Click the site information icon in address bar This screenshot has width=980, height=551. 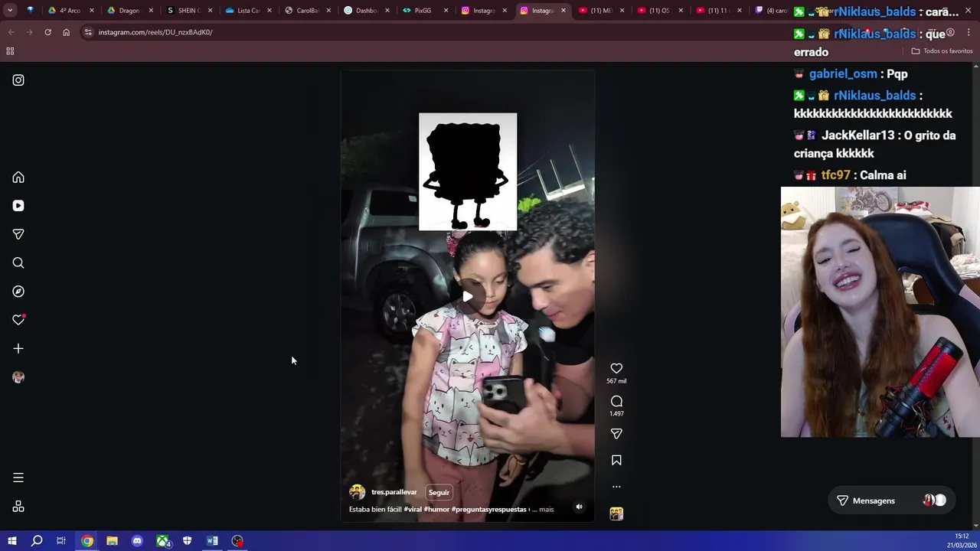point(88,32)
